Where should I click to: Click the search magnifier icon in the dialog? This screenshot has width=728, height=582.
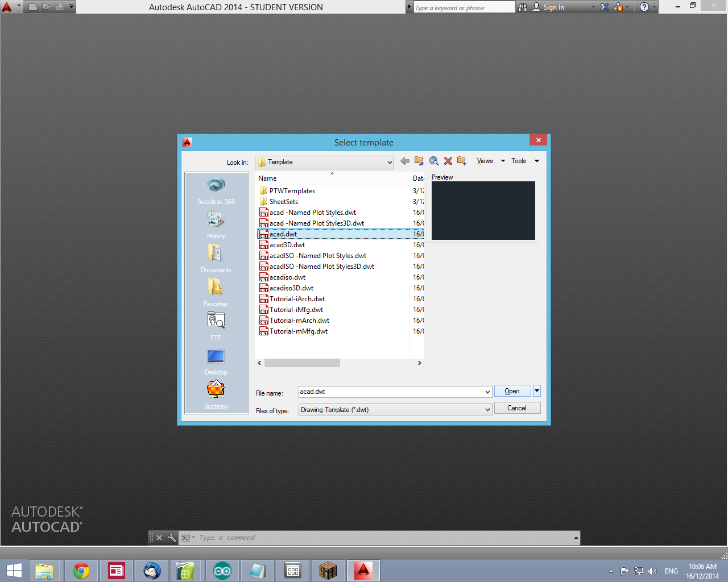[434, 161]
